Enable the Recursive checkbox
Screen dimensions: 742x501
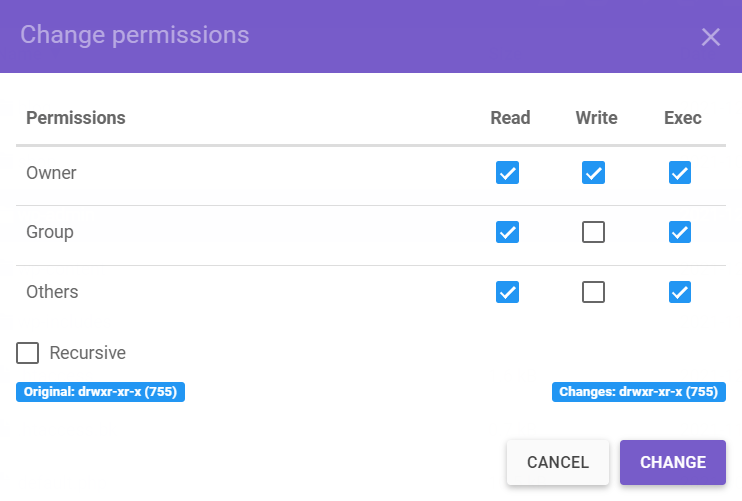(x=28, y=353)
